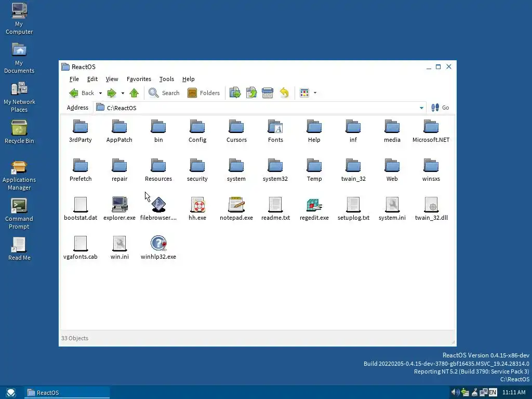The width and height of the screenshot is (532, 399).
Task: Select the twain_32.dll file icon
Action: (431, 205)
